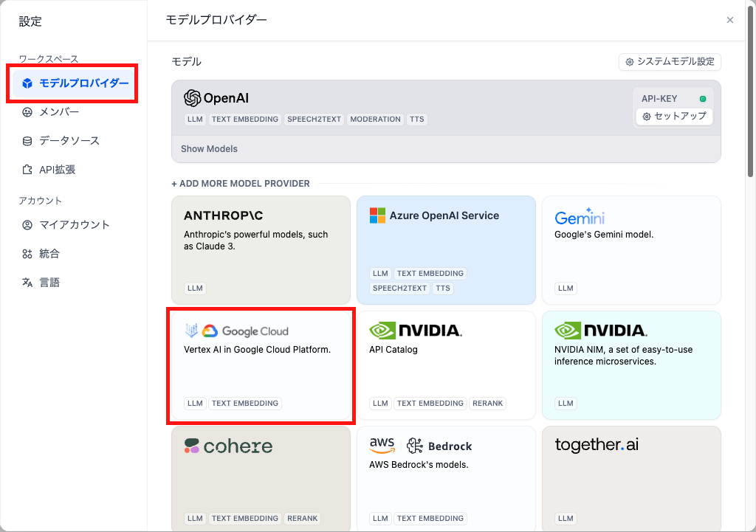Viewport: 756px width, 532px height.
Task: Click the green API-KEY status indicator
Action: [x=703, y=99]
